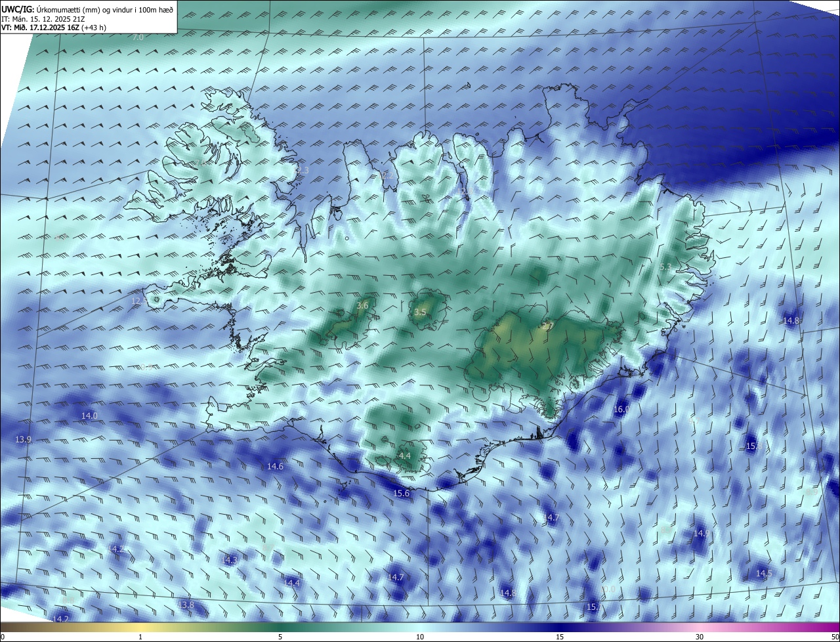Viewport: 840px width, 642px height.
Task: Click the "IT: Mán. 15. 12. 2025 21Z" line
Action: (x=43, y=19)
